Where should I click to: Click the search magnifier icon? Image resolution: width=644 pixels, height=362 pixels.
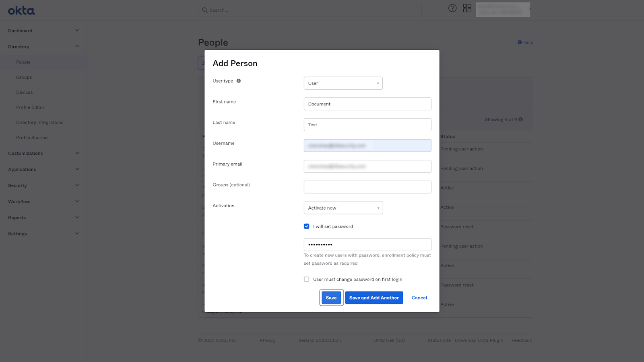(205, 10)
